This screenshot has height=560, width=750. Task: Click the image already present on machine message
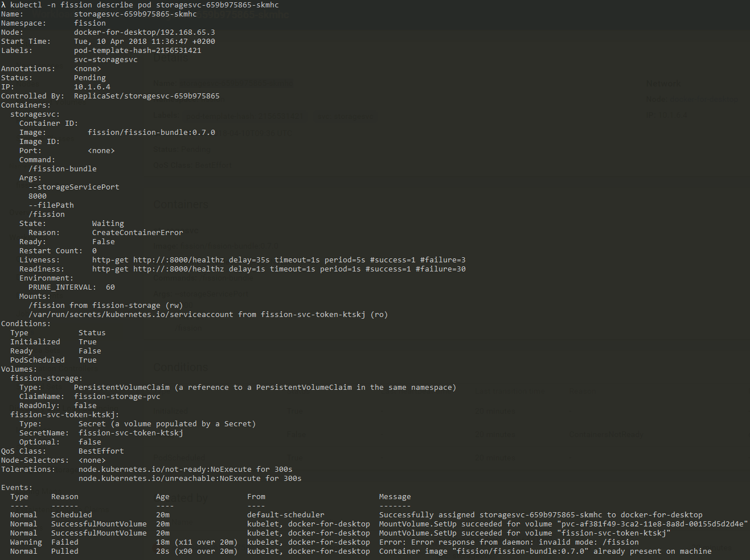(546, 551)
